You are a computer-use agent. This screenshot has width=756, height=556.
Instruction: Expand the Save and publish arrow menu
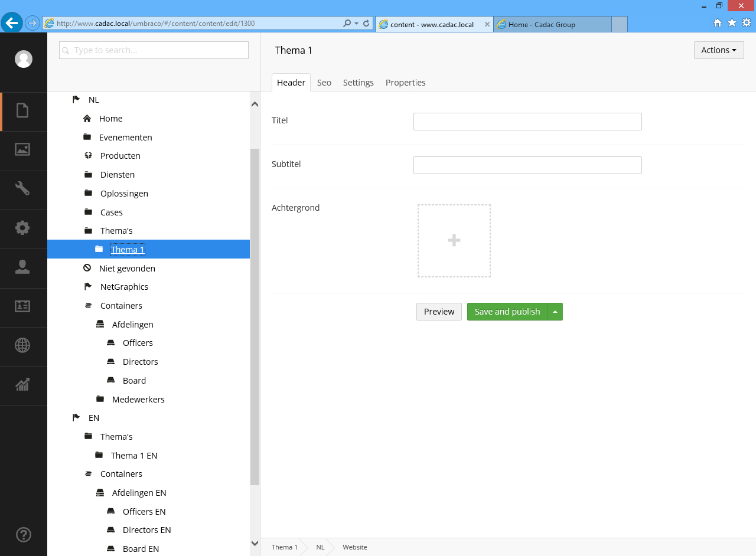(x=555, y=312)
